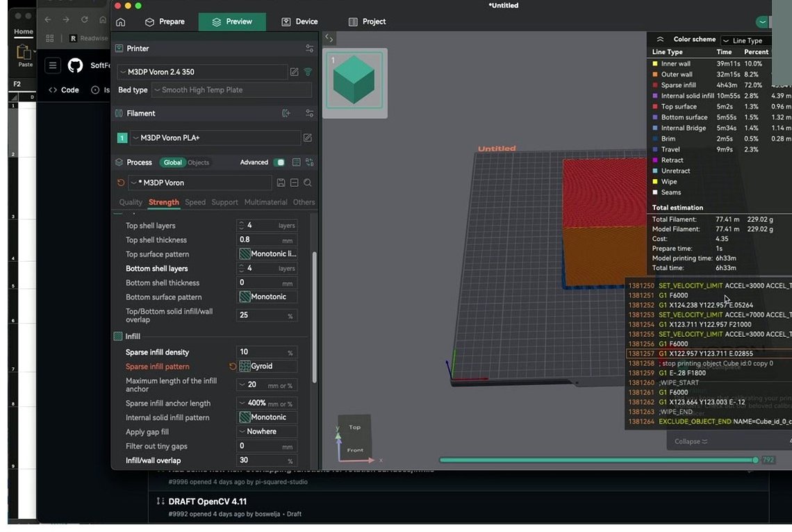Image resolution: width=792 pixels, height=532 pixels.
Task: Open the Apply gap fill dropdown
Action: (267, 431)
